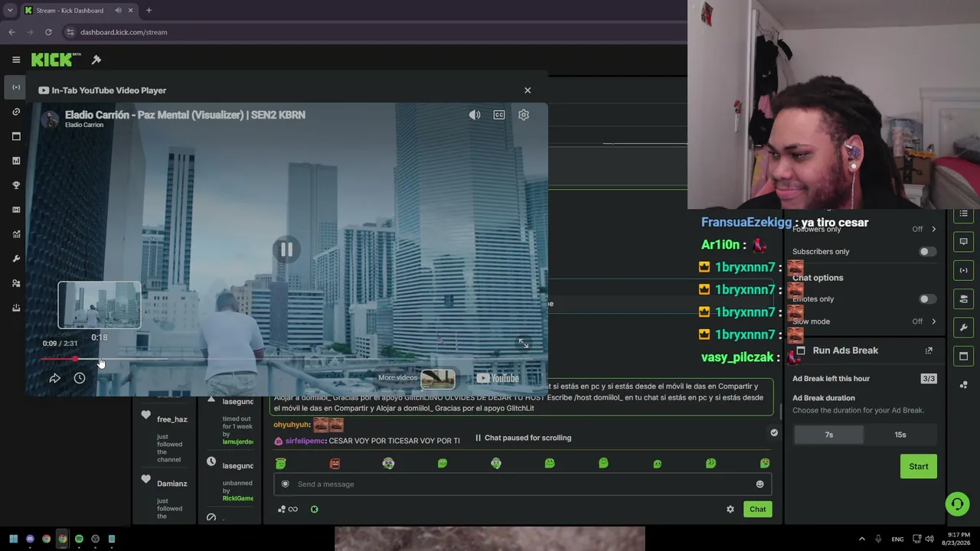Screen dimensions: 980x551
Task: Open the Kick hamburger menu
Action: (16, 60)
